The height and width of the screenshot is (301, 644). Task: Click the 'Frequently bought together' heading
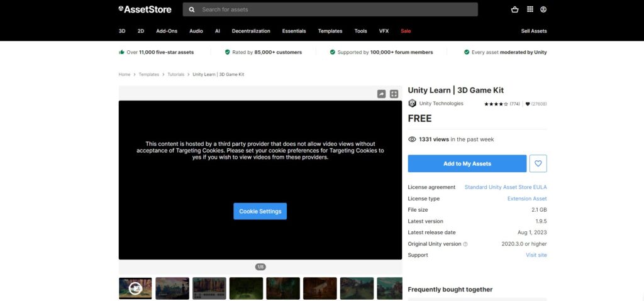[450, 290]
